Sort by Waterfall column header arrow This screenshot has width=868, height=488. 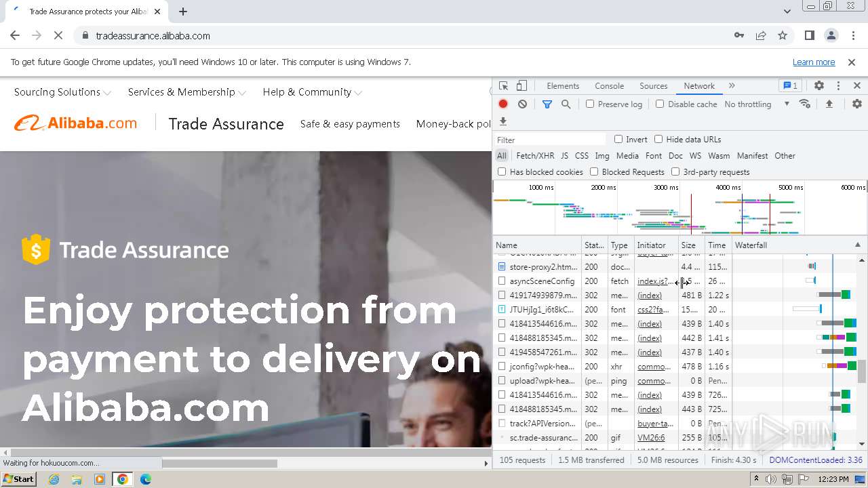[x=857, y=245]
